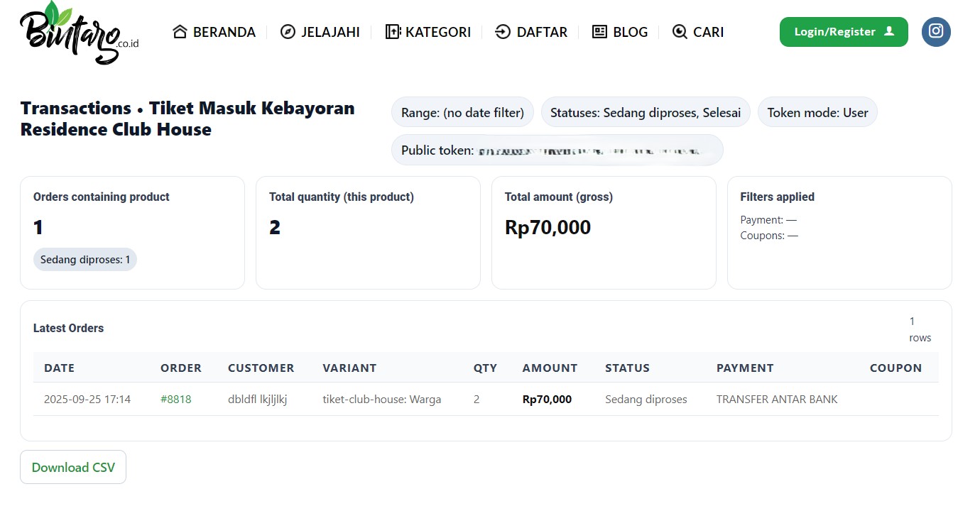
Task: Click the Instagram icon
Action: coord(936,32)
